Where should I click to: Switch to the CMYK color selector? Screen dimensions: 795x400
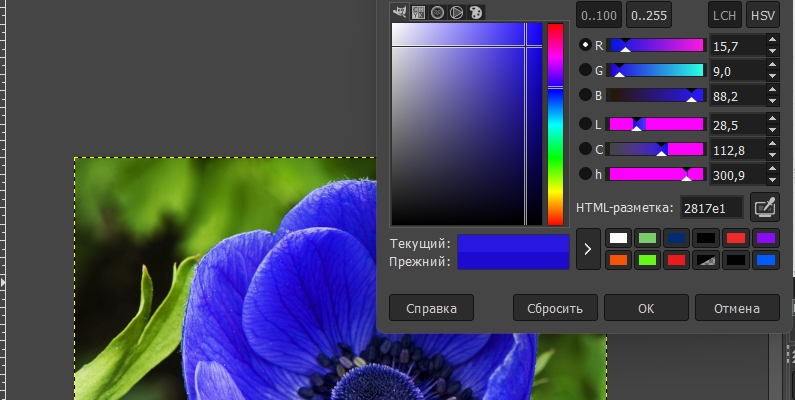point(419,12)
